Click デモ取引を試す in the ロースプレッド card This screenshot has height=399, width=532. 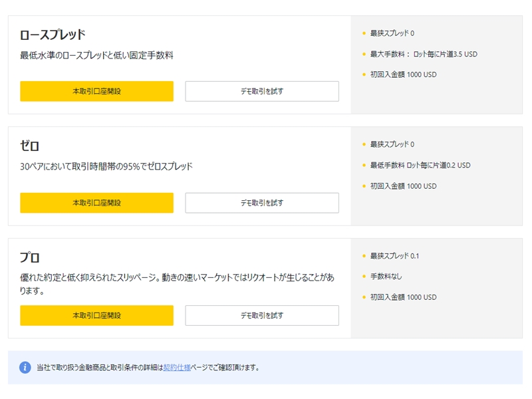pyautogui.click(x=262, y=91)
